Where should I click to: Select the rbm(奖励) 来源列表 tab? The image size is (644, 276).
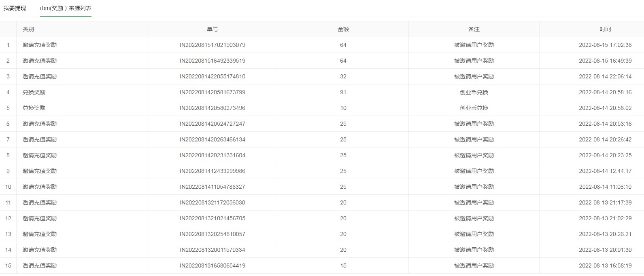[66, 8]
